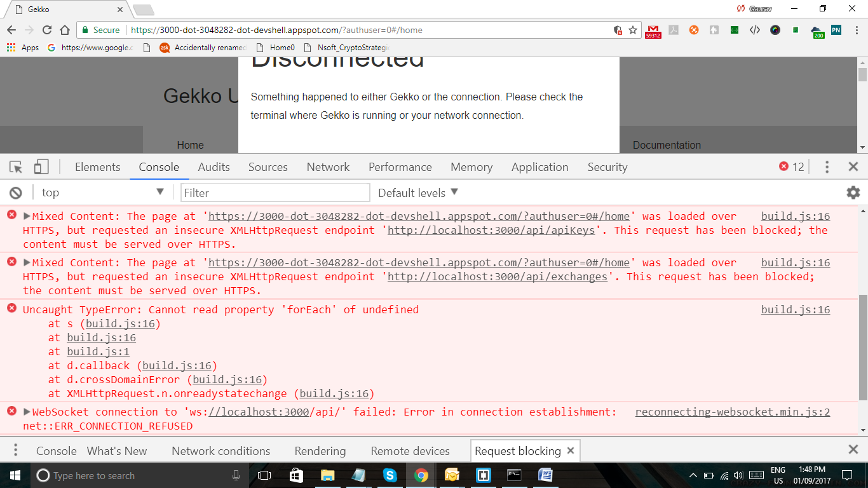Click the green Secure lock indicator
The height and width of the screenshot is (488, 868).
101,30
